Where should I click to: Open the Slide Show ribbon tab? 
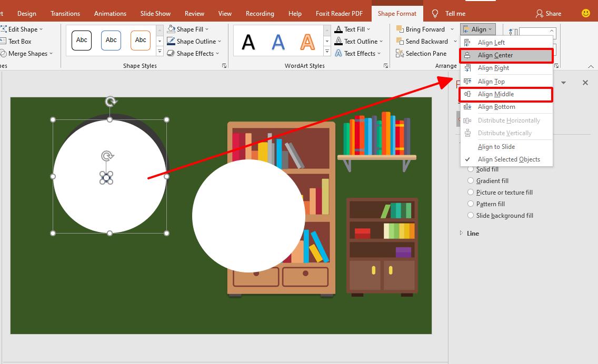(x=155, y=13)
